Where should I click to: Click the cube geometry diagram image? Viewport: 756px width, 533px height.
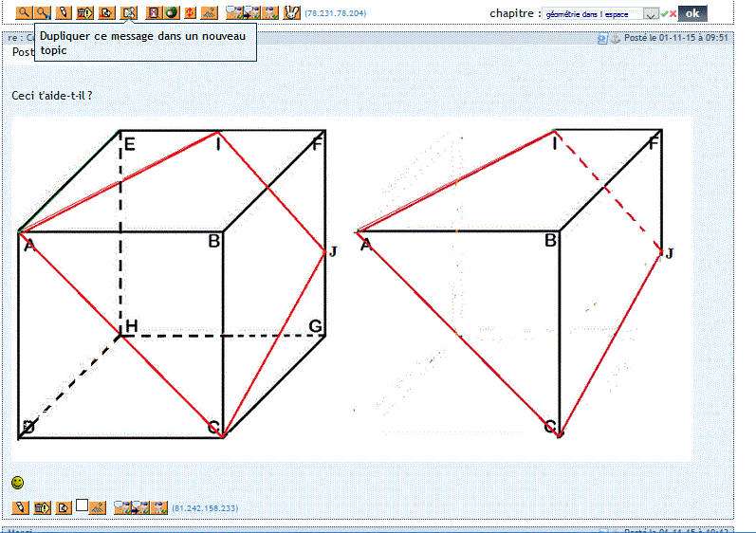pyautogui.click(x=351, y=285)
